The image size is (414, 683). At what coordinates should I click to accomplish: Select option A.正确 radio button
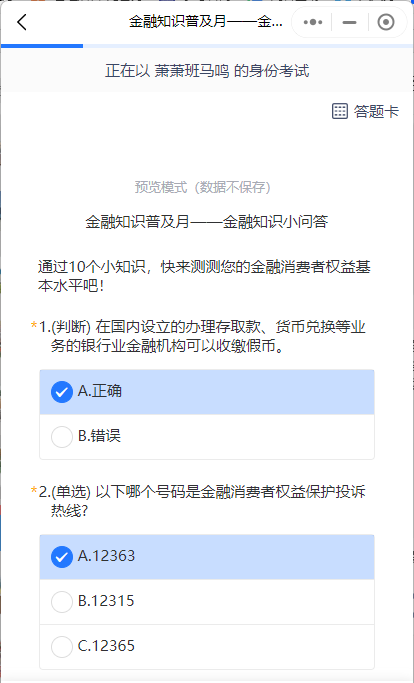(62, 392)
